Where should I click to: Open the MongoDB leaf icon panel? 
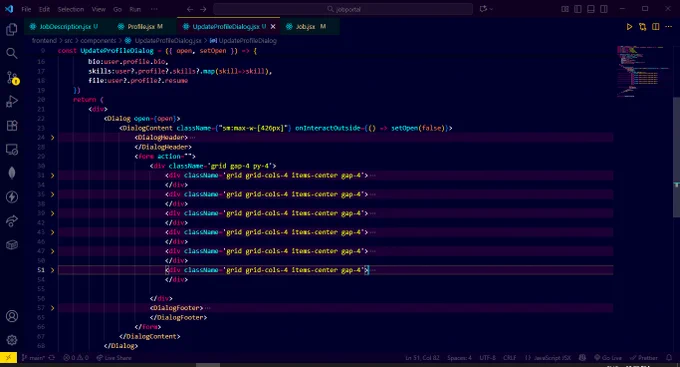[x=12, y=173]
